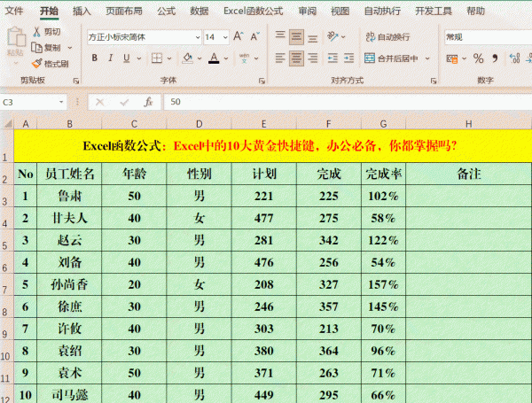Open Alignment group dialog launcher

click(434, 81)
